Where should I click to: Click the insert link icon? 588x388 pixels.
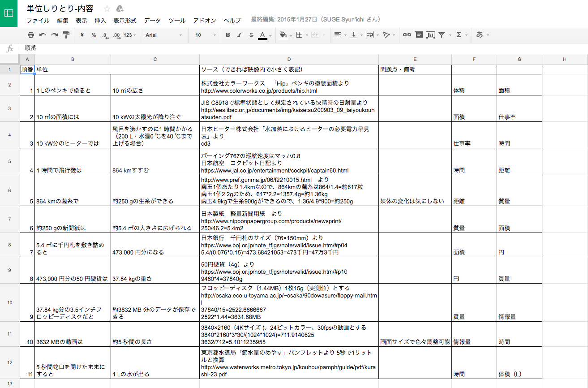click(407, 35)
